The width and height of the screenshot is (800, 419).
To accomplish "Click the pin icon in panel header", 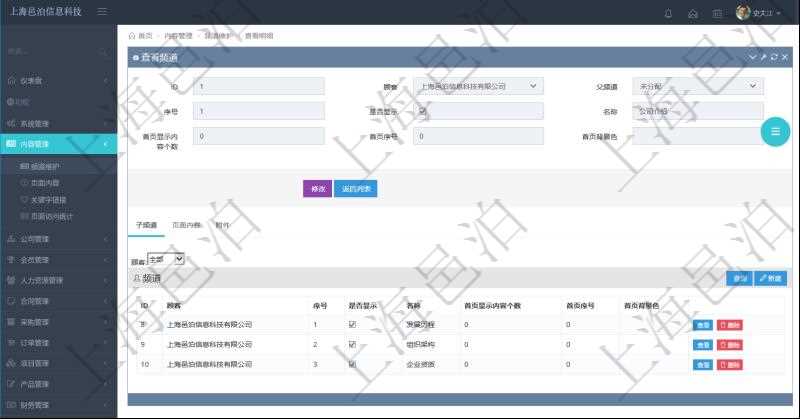I will [763, 58].
